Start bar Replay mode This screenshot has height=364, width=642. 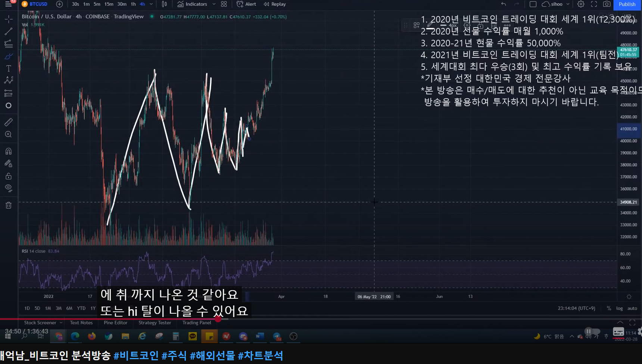click(x=275, y=4)
